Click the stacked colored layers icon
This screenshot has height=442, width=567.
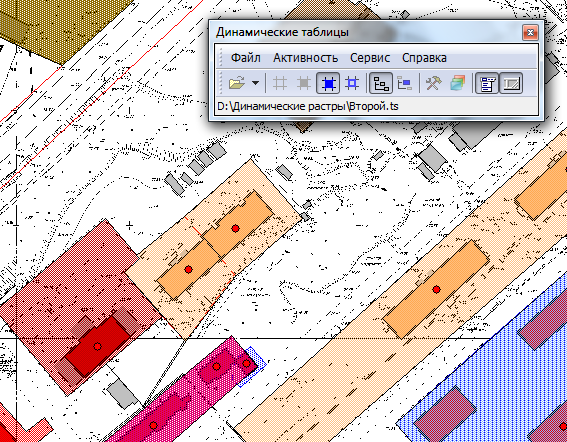coord(457,84)
